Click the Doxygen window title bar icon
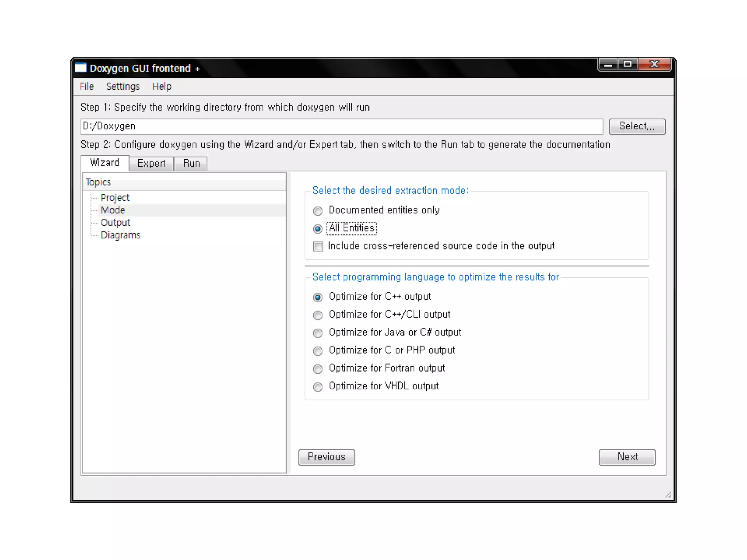Screen dimensions: 747x560 click(81, 68)
